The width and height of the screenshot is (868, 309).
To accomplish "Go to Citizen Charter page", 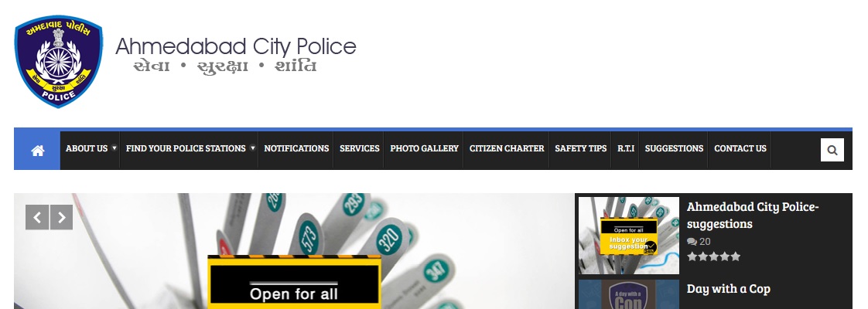I will click(507, 148).
